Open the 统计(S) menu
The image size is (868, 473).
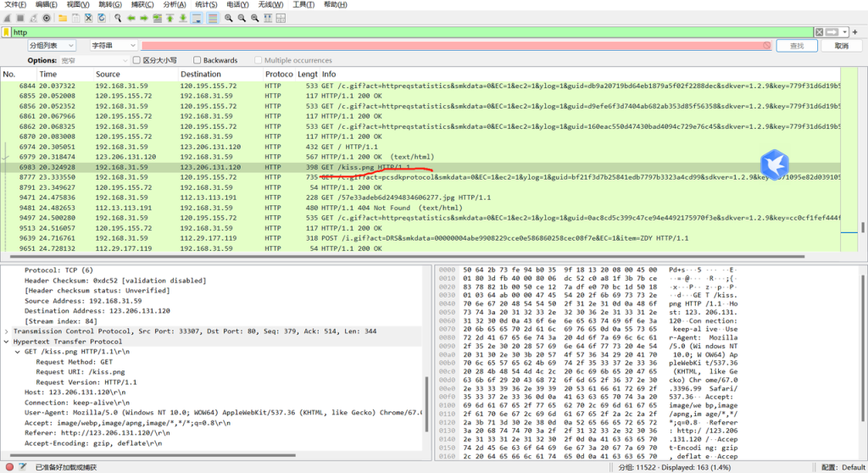pos(206,5)
